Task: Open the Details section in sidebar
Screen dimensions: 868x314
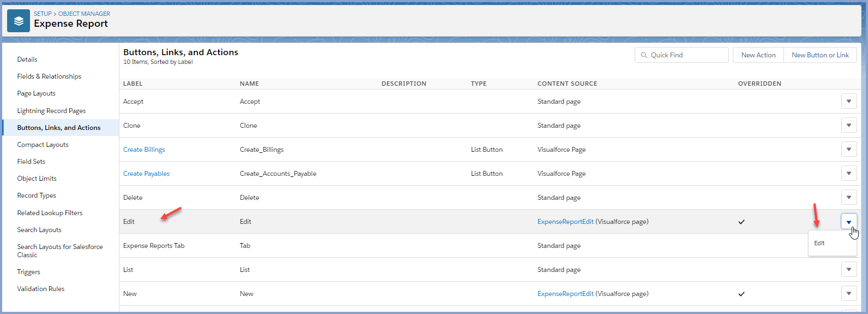Action: (x=27, y=60)
